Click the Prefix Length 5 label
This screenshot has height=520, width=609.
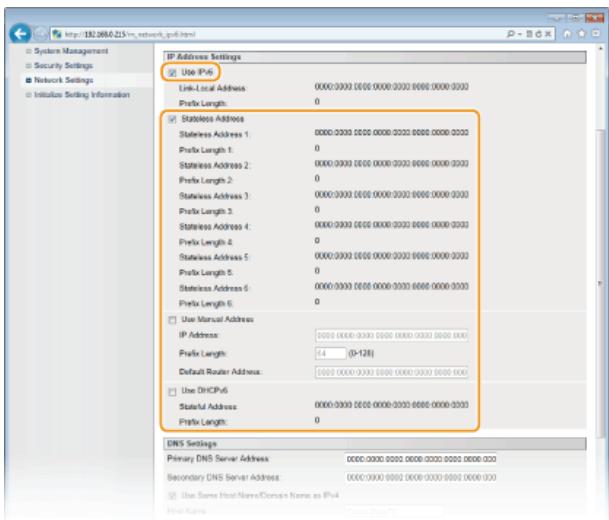206,273
